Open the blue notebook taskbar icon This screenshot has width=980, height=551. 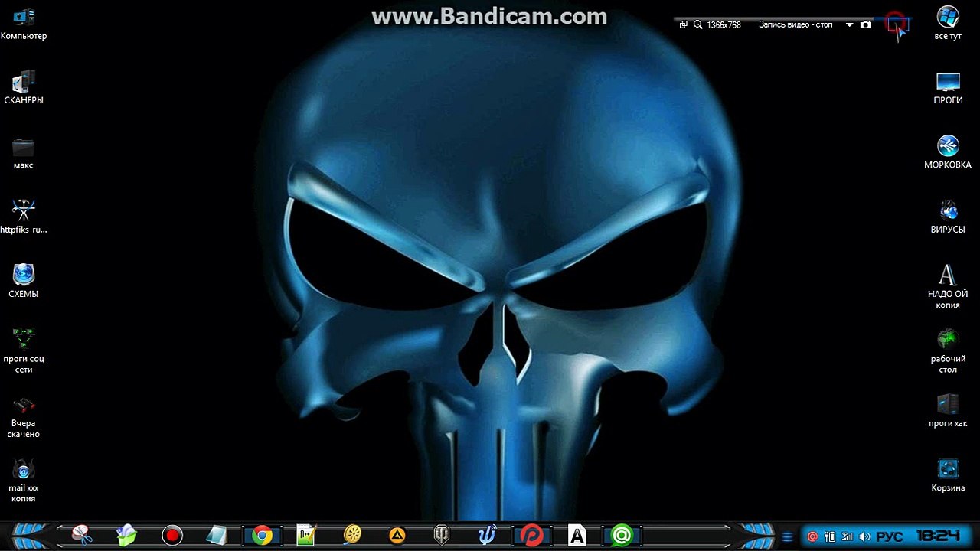pyautogui.click(x=217, y=535)
